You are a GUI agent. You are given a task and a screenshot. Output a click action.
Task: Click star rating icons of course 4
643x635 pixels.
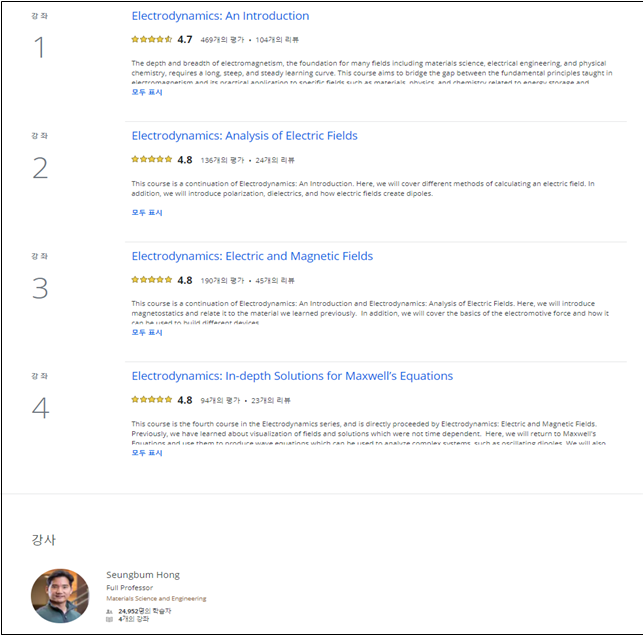click(x=152, y=400)
